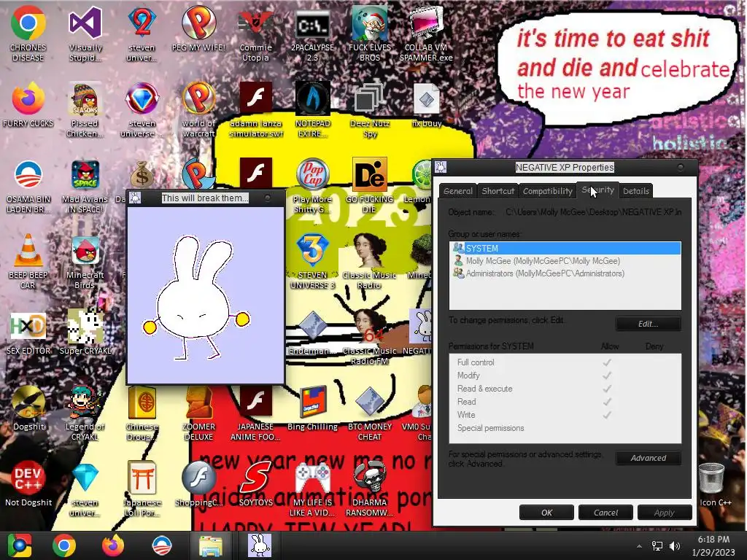Open the Pissed Chicken desktop icon
The image size is (747, 560).
point(85,109)
